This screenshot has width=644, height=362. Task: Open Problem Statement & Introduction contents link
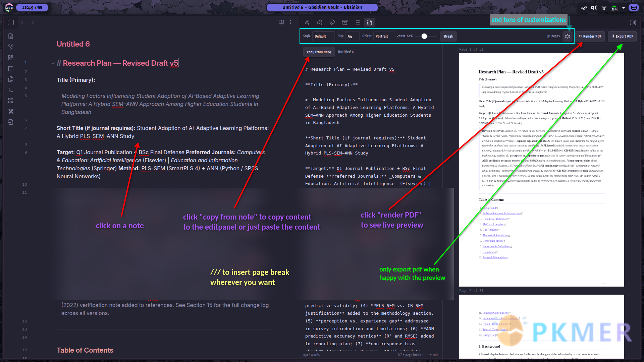502,213
